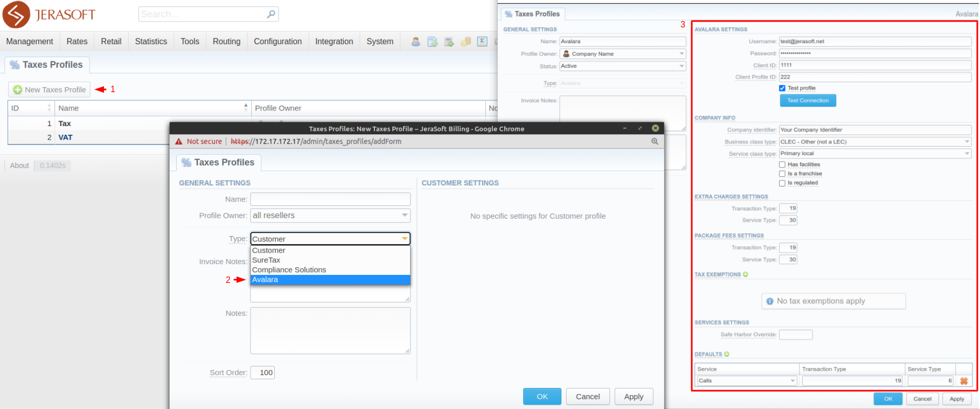980x409 pixels.
Task: Click the main search box
Action: (x=208, y=14)
